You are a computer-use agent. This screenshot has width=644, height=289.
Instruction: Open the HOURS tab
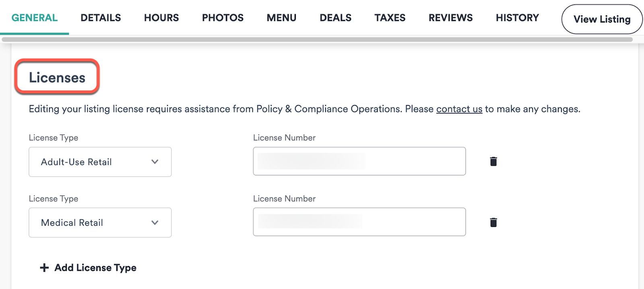coord(161,17)
